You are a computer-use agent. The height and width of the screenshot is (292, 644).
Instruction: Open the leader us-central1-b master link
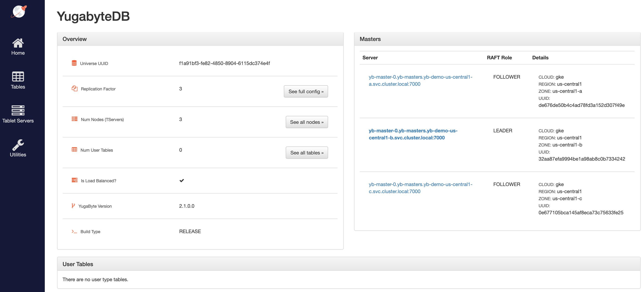coord(413,134)
